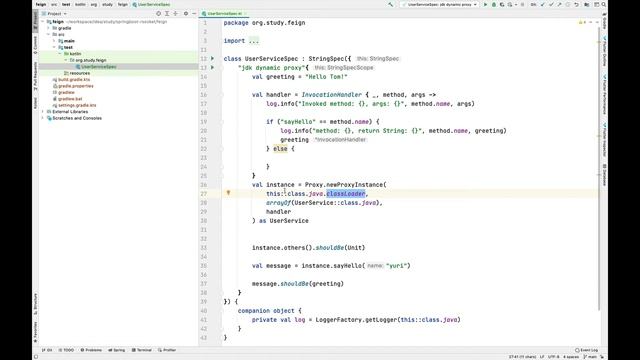Expand Scratches and Consoles node
Viewport: 640px width, 360px height.
click(x=43, y=118)
